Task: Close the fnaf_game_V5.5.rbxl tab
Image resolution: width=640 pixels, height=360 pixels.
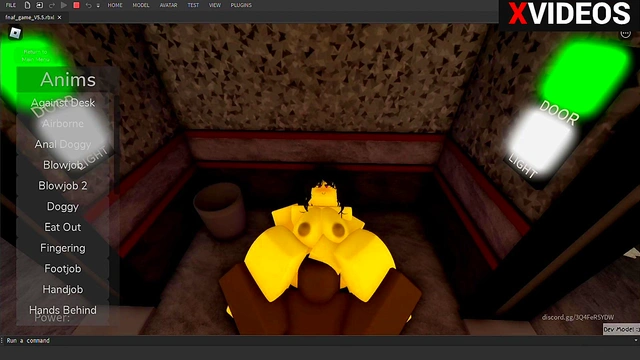Action: pyautogui.click(x=60, y=18)
